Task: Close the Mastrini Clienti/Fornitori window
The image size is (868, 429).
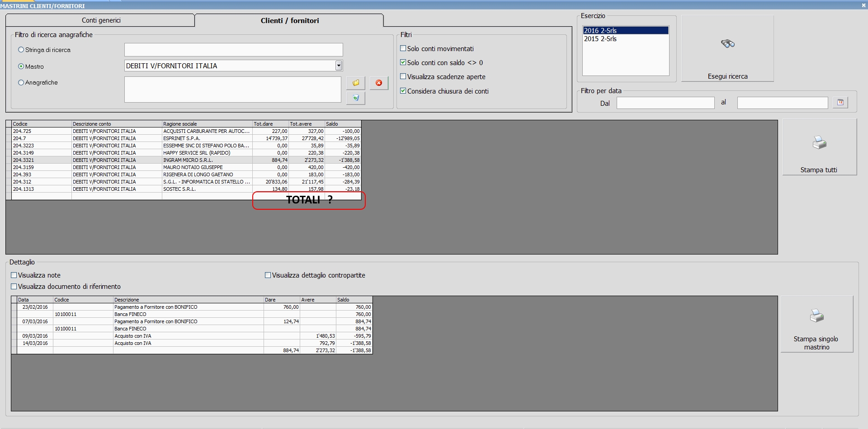Action: point(863,5)
